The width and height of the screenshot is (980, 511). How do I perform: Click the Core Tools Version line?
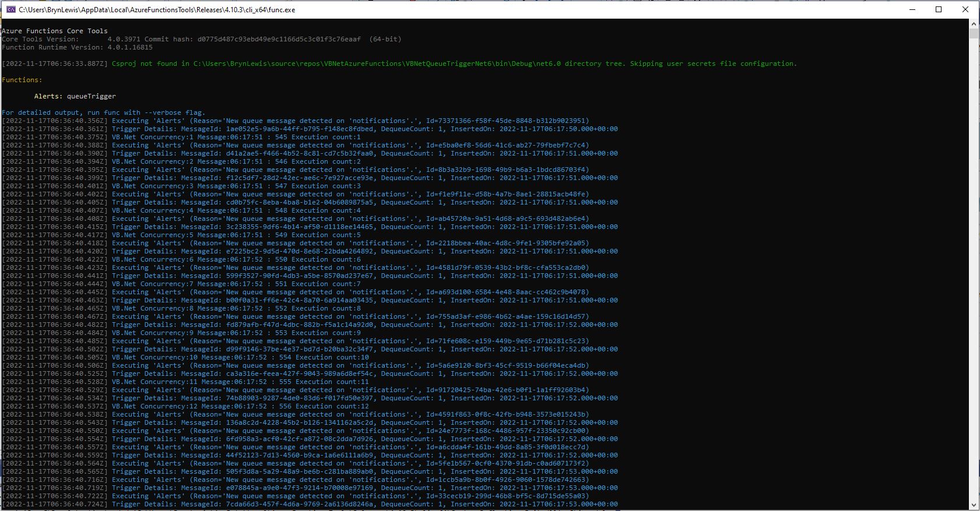[201, 39]
